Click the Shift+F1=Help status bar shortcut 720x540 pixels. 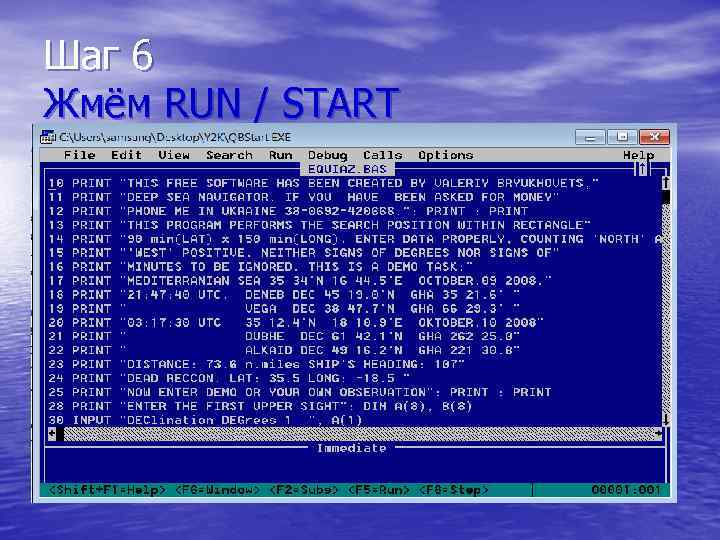(x=107, y=490)
